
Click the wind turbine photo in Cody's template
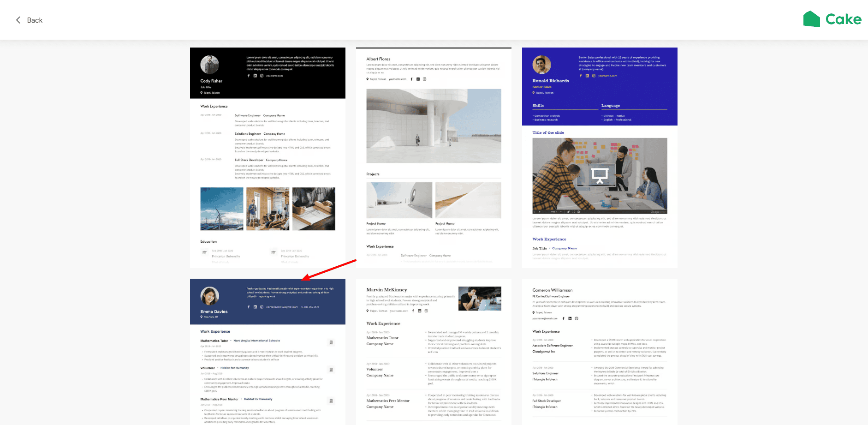222,209
